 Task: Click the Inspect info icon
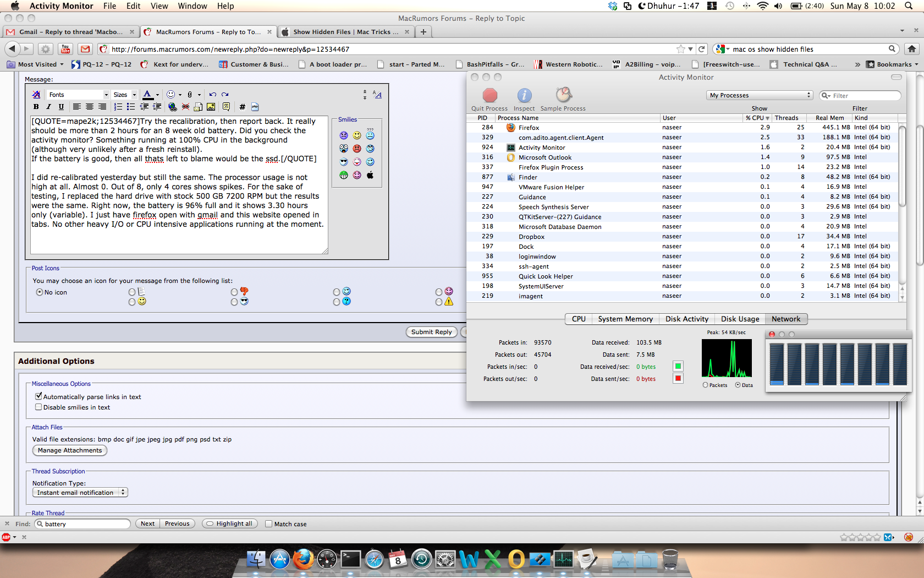point(524,95)
